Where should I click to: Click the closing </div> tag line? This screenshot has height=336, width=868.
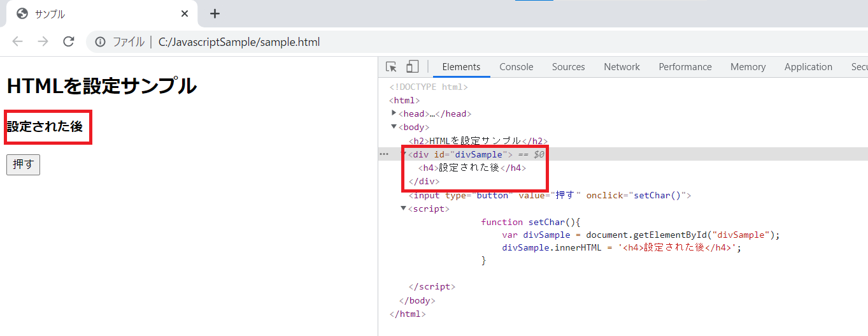(x=424, y=182)
